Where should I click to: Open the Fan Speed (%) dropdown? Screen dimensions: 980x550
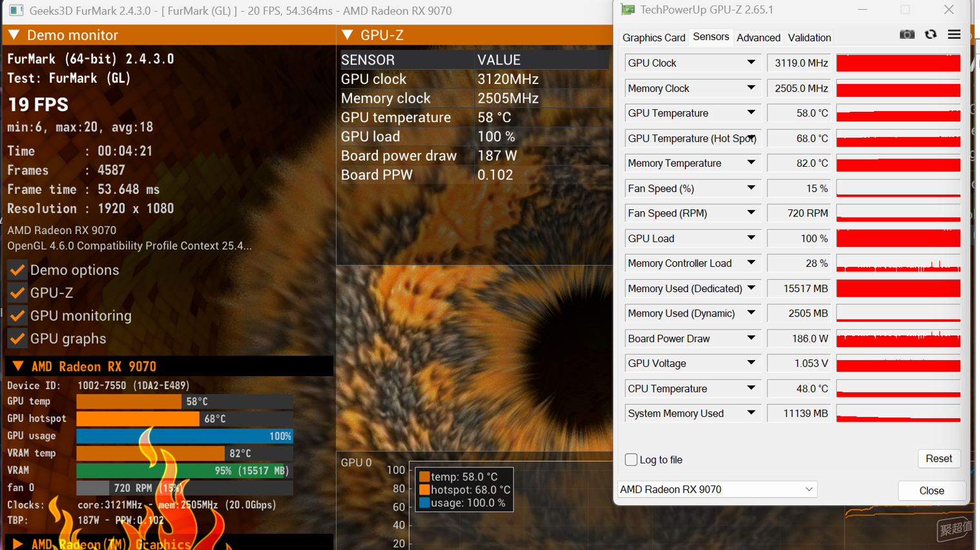point(751,188)
